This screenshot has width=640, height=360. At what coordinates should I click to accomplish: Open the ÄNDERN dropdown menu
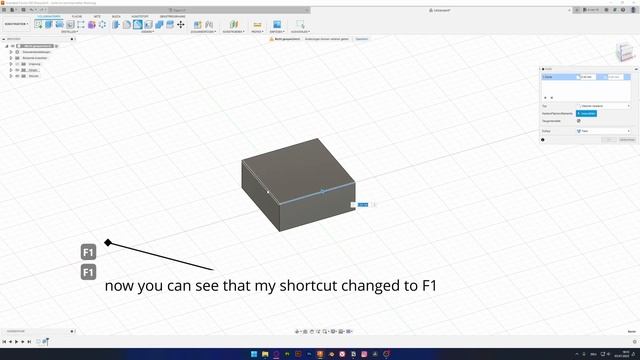click(147, 32)
